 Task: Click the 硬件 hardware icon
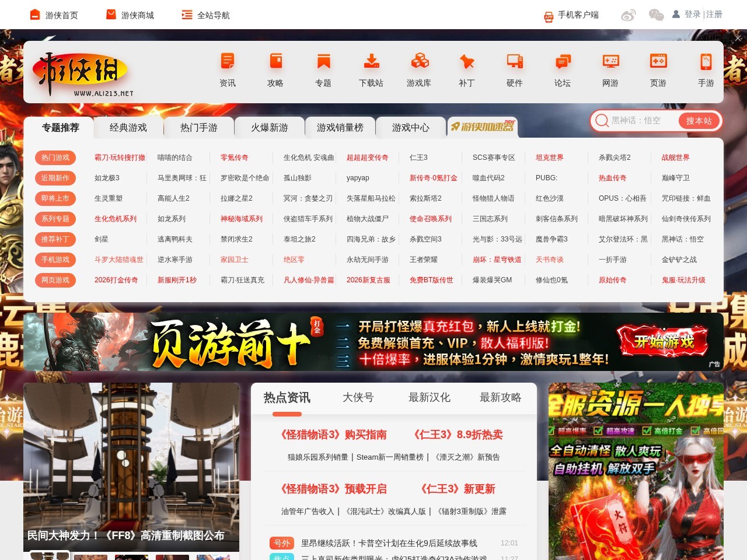(x=514, y=67)
